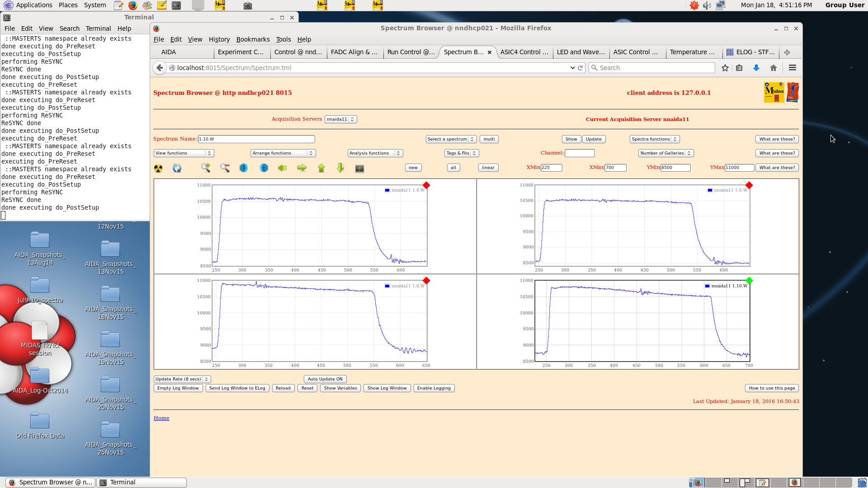Toggle red marker on nnaida11 1.4.W plot
This screenshot has height=488, width=868.
pos(426,185)
